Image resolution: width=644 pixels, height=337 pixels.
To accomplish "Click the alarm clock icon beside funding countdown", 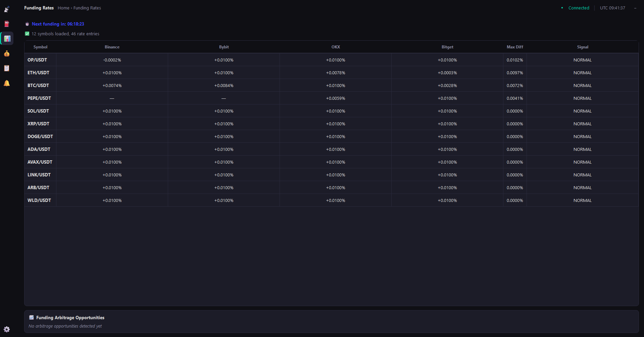I will point(27,24).
